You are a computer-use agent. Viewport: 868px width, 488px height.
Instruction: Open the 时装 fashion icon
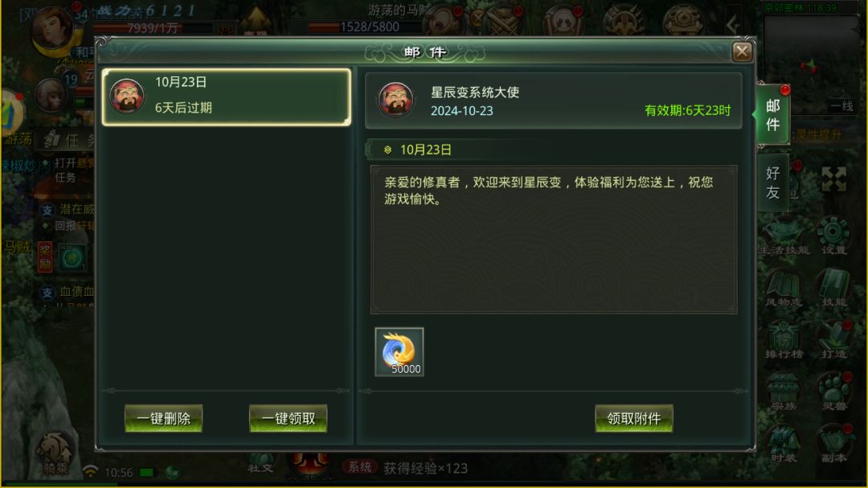coord(784,443)
